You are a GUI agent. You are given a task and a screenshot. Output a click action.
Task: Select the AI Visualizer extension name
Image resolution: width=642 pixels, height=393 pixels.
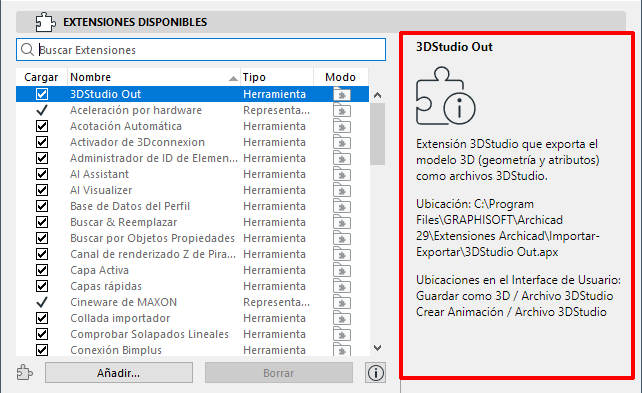coord(101,190)
